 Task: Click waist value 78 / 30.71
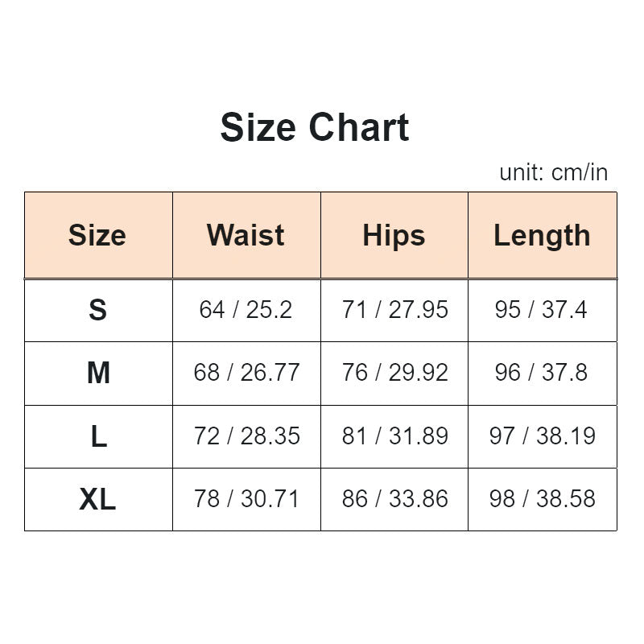pos(246,499)
